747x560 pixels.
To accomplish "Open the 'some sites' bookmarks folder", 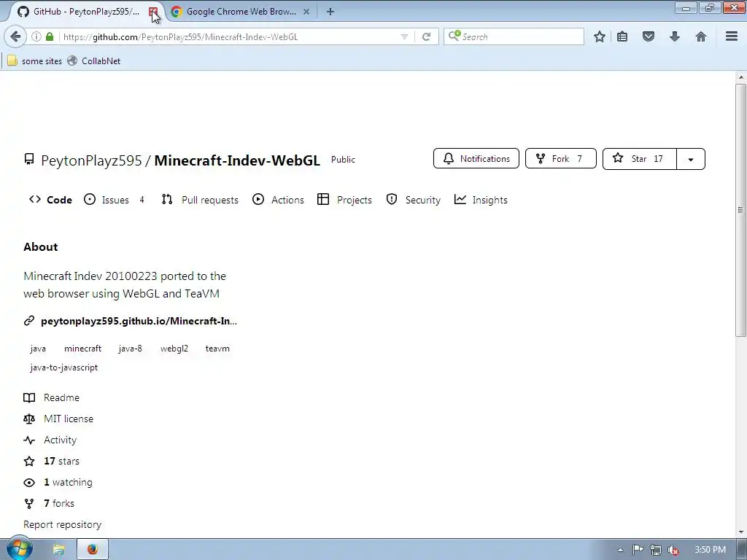I will pos(34,61).
